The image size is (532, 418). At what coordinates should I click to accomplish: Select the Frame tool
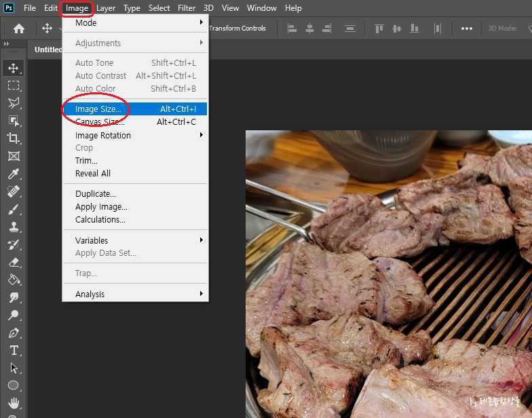[x=14, y=156]
